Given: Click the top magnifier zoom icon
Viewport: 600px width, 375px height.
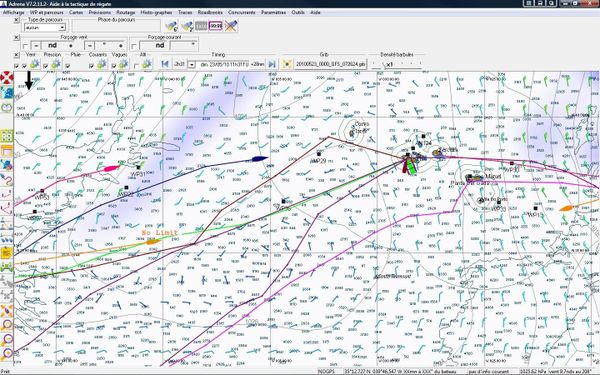Looking at the screenshot, I should coord(7,325).
